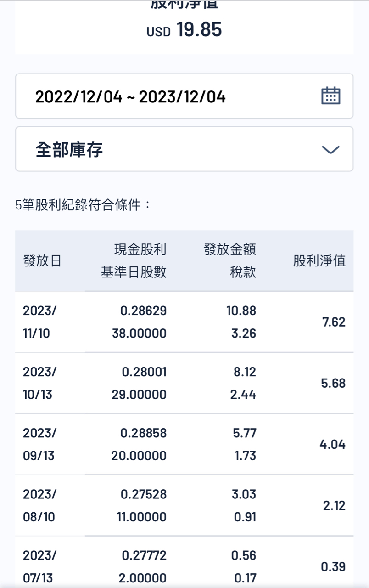Click the 發放日 column header

tap(42, 261)
